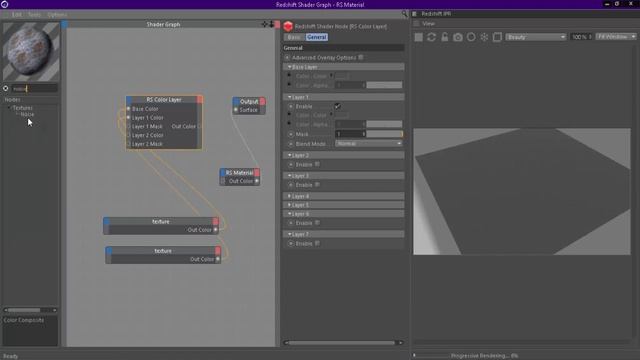The width and height of the screenshot is (640, 360).
Task: Switch to the General tab
Action: [x=317, y=37]
